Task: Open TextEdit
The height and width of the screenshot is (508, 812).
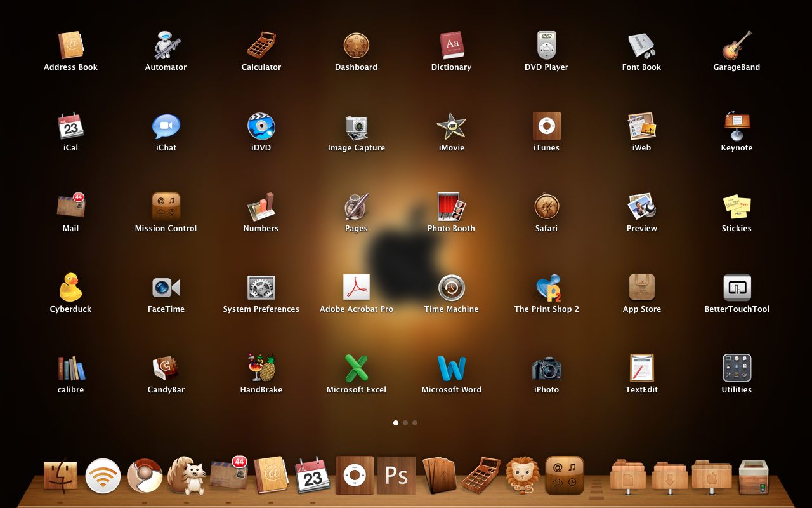Action: coord(642,368)
